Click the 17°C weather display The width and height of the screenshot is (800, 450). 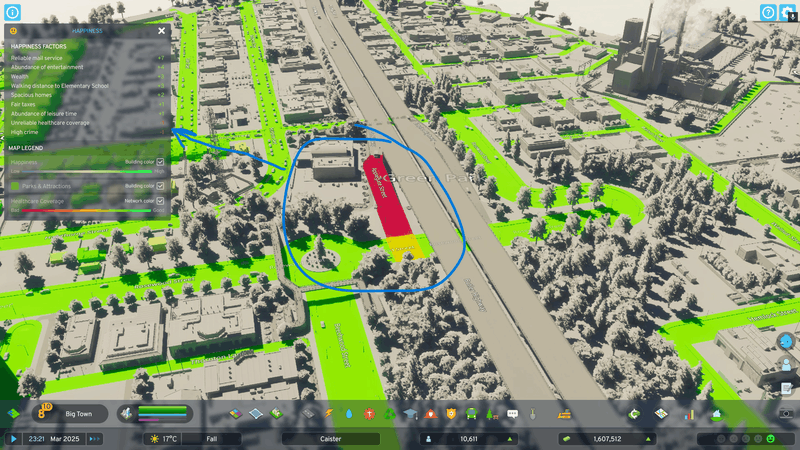(x=163, y=439)
